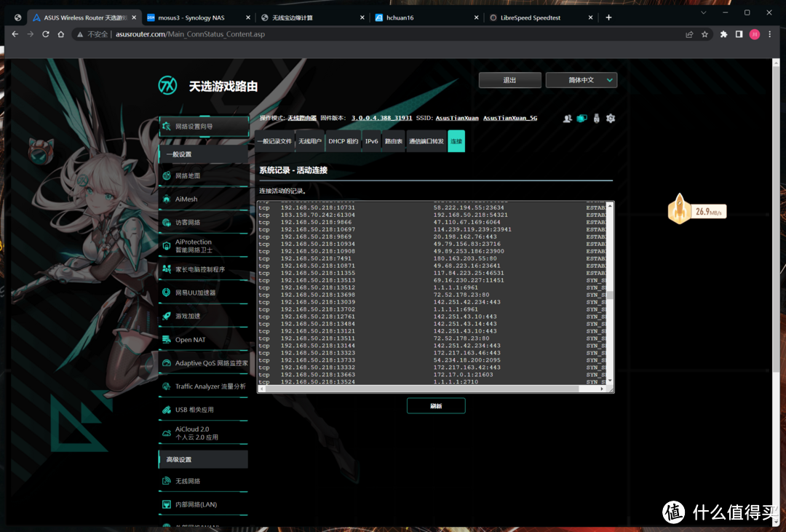
Task: Switch to hchuan16 browser tab
Action: pyautogui.click(x=426, y=17)
